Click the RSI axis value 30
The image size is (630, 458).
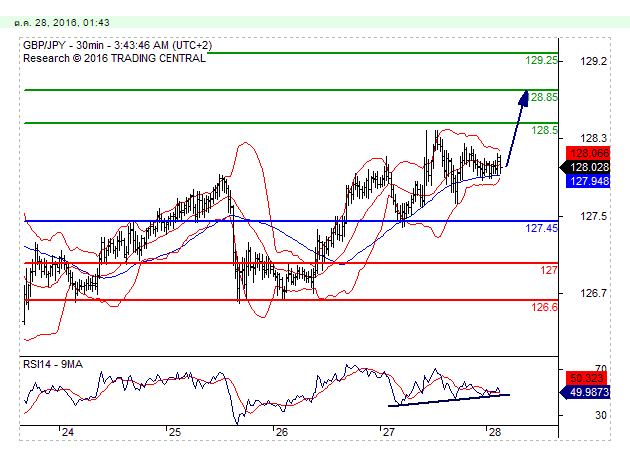pyautogui.click(x=601, y=415)
